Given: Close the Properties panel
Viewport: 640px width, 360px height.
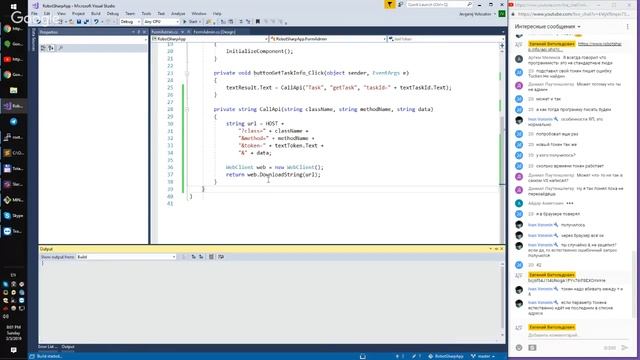Looking at the screenshot, I should (x=144, y=32).
